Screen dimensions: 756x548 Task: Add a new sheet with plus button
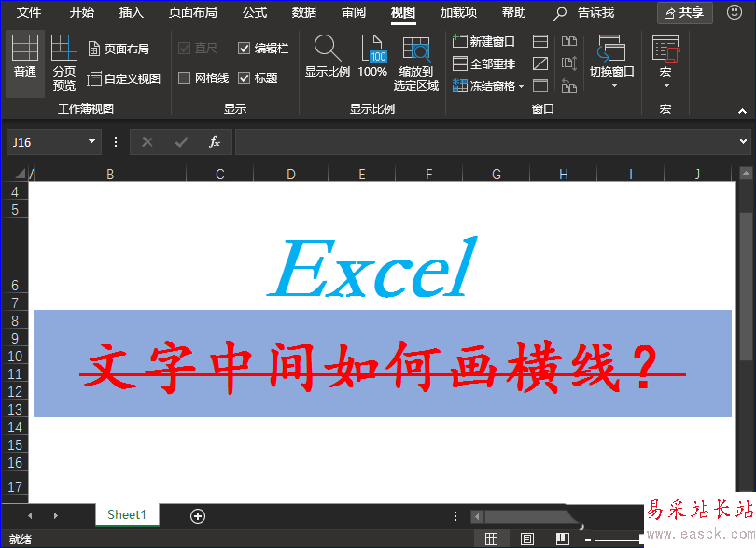coord(198,516)
